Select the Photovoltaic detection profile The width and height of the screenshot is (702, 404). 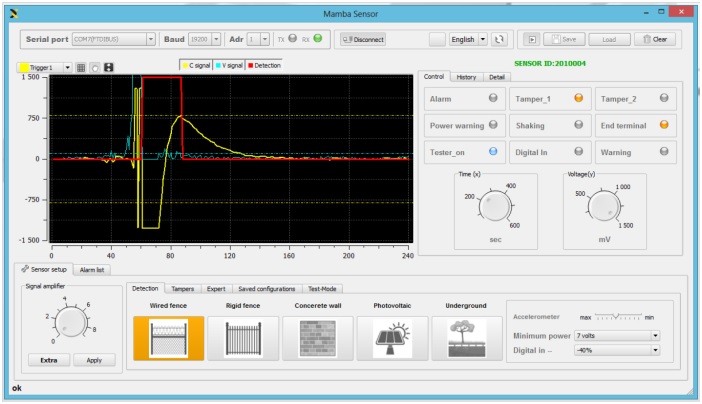392,338
